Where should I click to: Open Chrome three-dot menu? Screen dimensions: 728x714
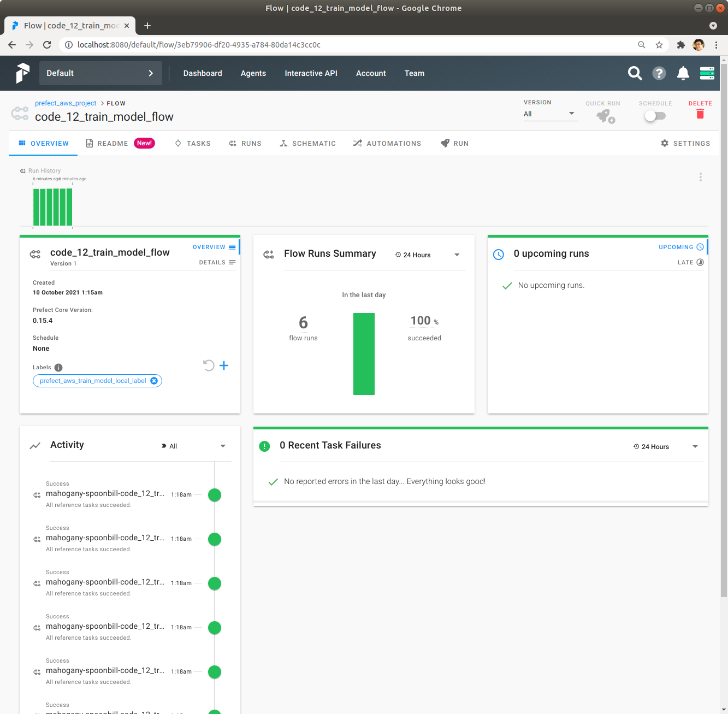click(x=716, y=45)
